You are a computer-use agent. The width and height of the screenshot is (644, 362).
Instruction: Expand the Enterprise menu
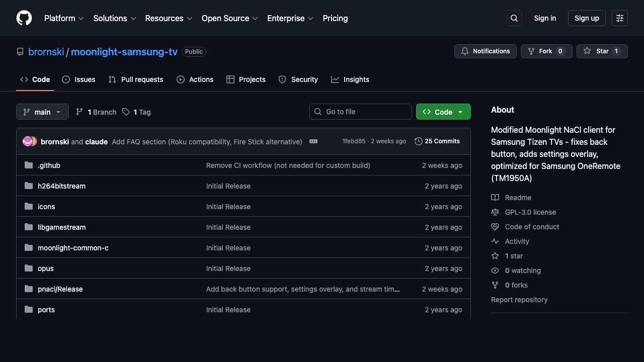pos(290,18)
